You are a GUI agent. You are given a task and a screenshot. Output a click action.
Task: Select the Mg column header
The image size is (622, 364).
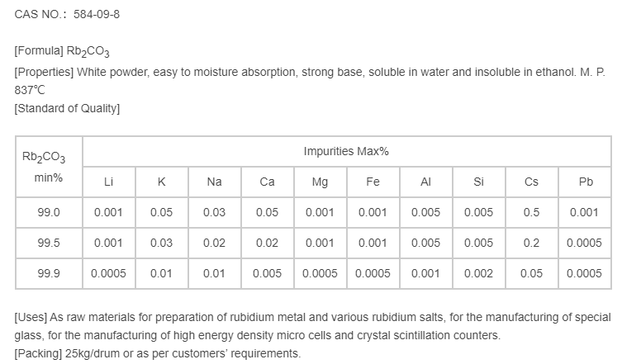coord(320,182)
